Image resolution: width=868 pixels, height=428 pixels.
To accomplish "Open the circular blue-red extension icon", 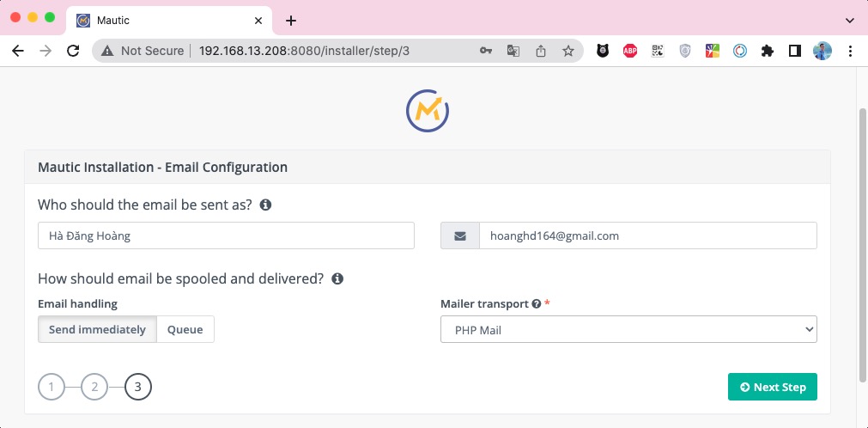I will point(740,51).
